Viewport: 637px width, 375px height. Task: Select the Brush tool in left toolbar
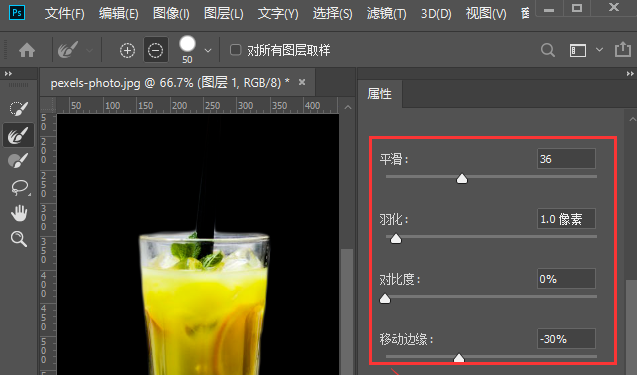pos(18,161)
